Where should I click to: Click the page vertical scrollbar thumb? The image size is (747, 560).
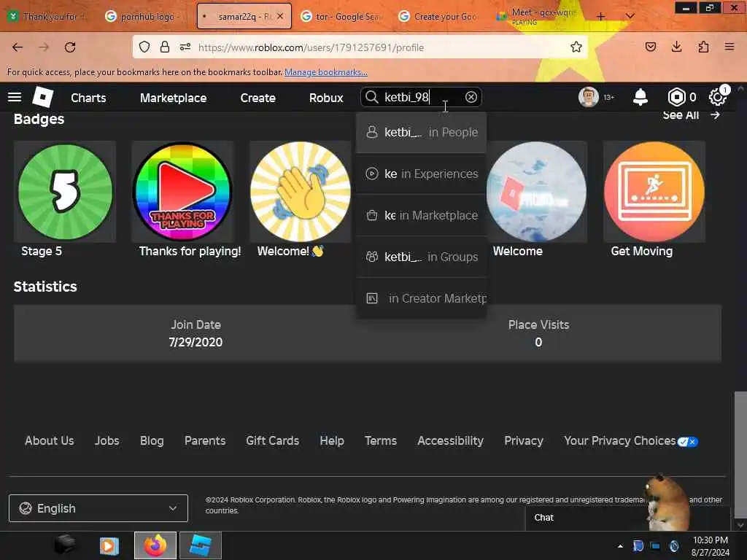pyautogui.click(x=740, y=454)
